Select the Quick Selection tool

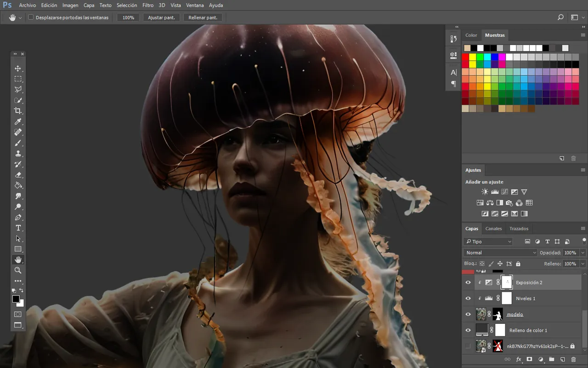coord(18,100)
